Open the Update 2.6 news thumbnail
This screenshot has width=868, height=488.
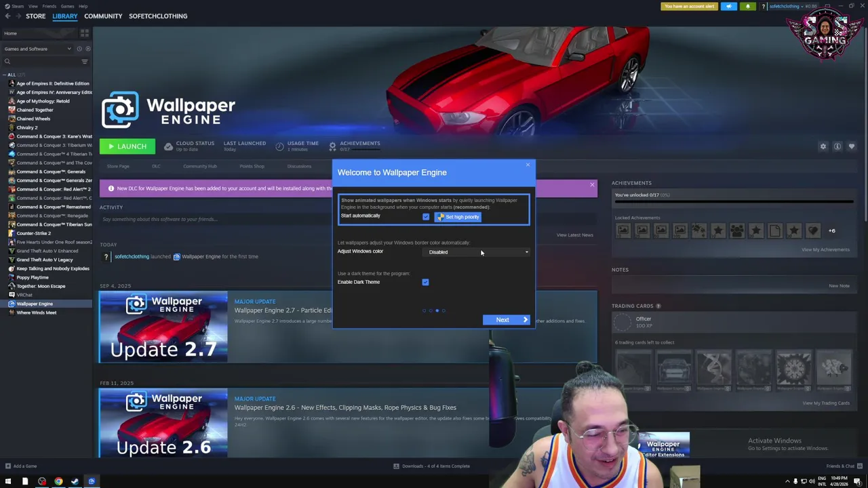163,423
